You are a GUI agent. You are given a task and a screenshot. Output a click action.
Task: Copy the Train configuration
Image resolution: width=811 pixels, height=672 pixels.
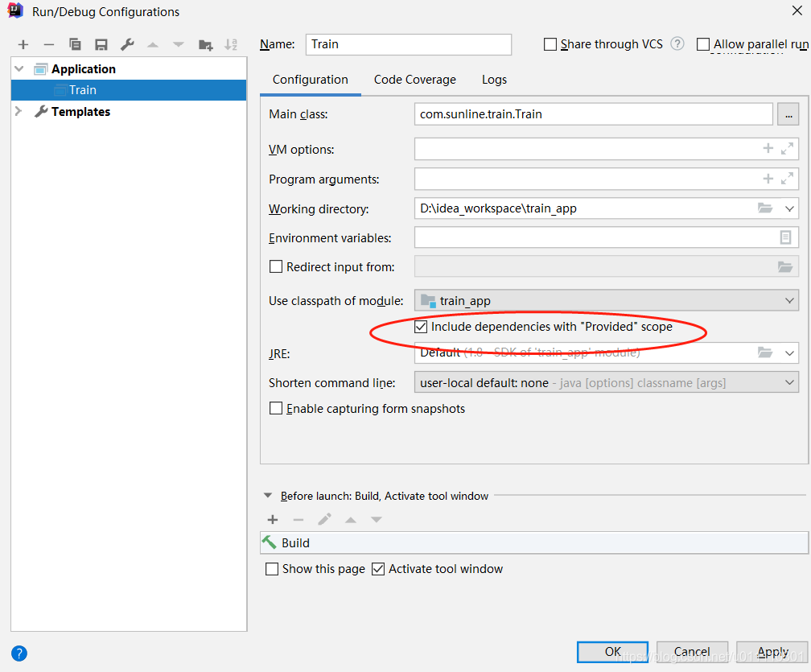tap(75, 44)
